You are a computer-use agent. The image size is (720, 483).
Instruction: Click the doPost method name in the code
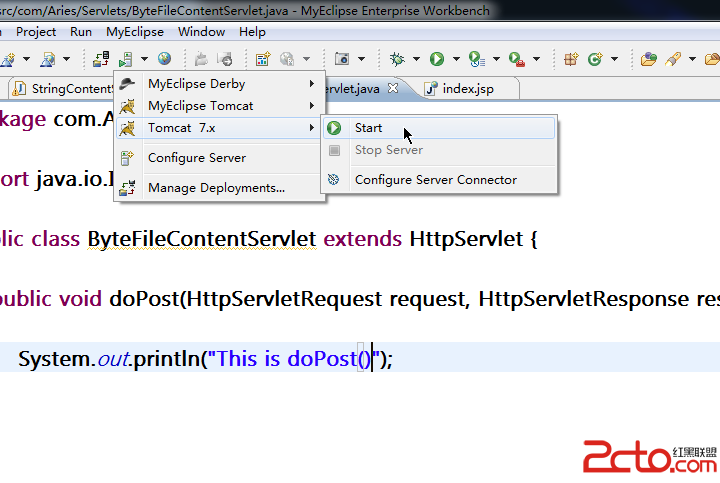(144, 299)
